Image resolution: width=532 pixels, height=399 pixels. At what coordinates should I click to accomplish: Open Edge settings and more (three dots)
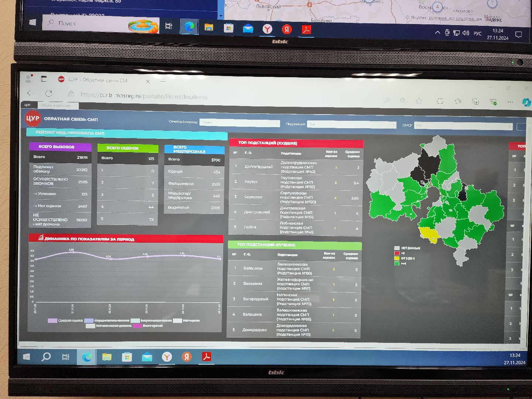(x=510, y=102)
